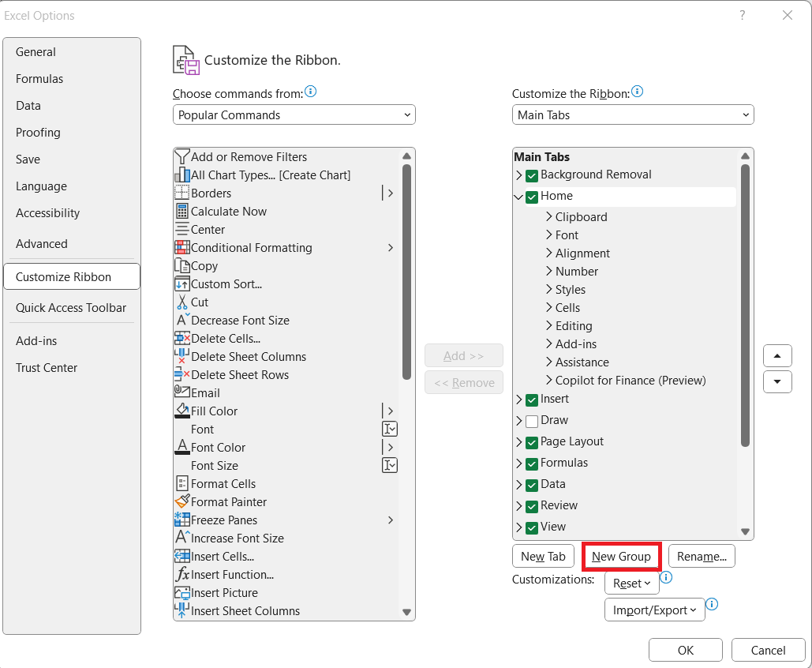Expand the Clipboard group
Viewport: 812px width, 668px height.
549,216
